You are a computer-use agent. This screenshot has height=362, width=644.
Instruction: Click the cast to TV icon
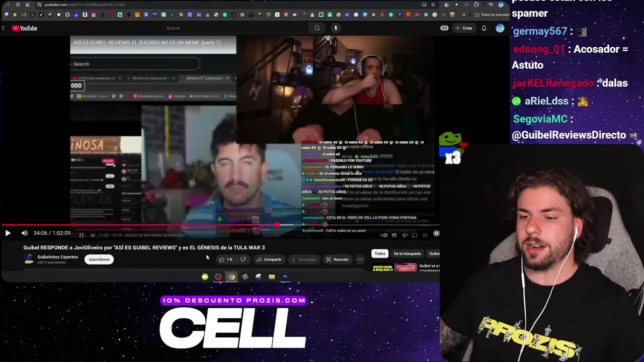tap(415, 235)
